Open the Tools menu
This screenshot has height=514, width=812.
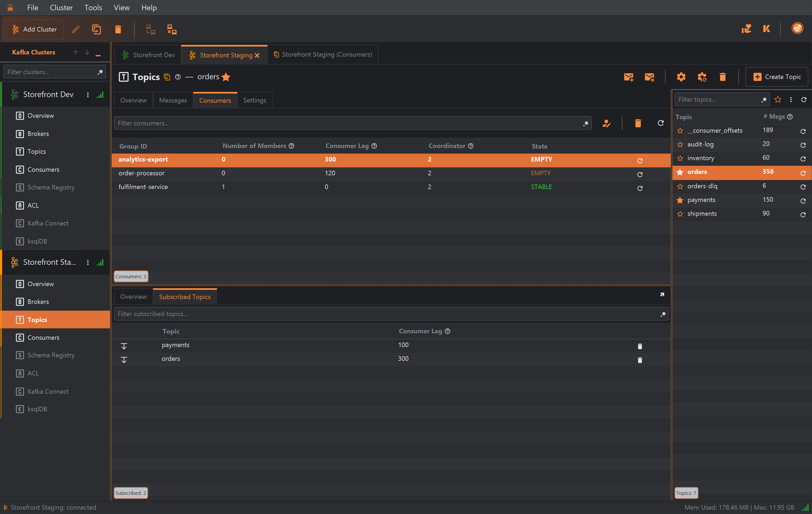click(93, 8)
